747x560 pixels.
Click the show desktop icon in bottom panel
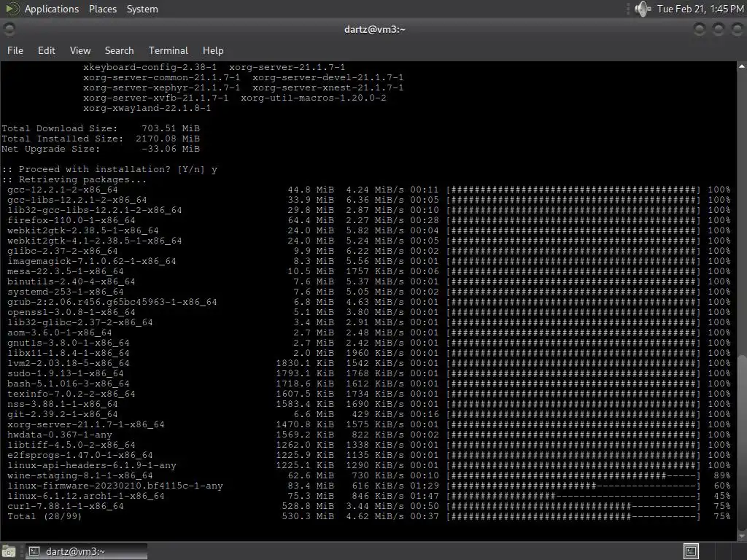[x=9, y=551]
